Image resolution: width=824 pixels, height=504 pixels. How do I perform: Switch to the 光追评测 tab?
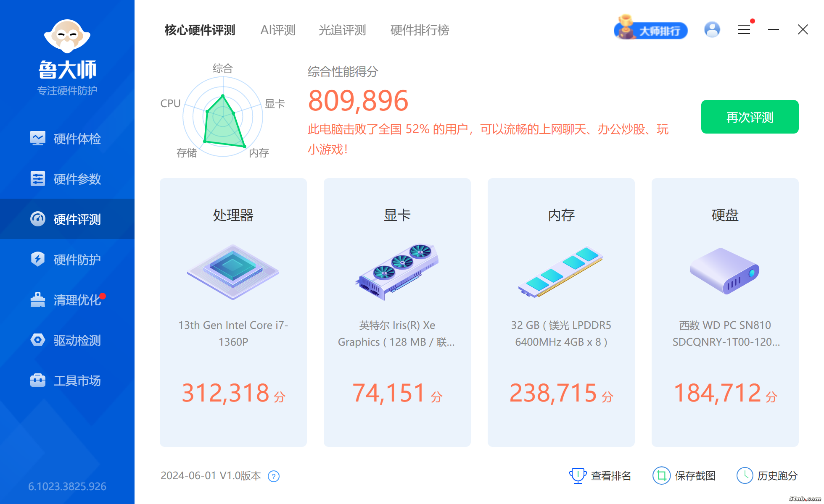(342, 30)
